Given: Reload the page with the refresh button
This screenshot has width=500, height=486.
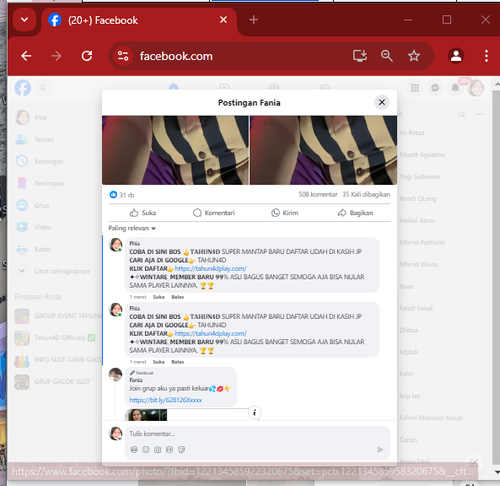Looking at the screenshot, I should 87,56.
